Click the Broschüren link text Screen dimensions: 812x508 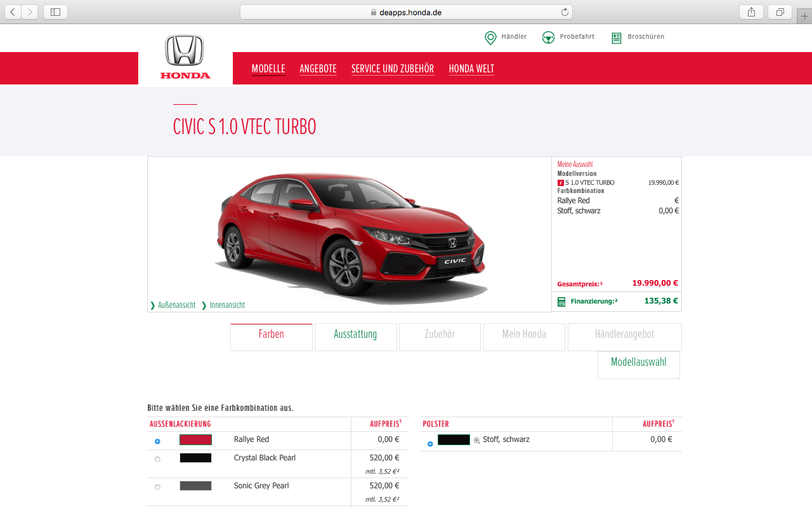pos(646,37)
